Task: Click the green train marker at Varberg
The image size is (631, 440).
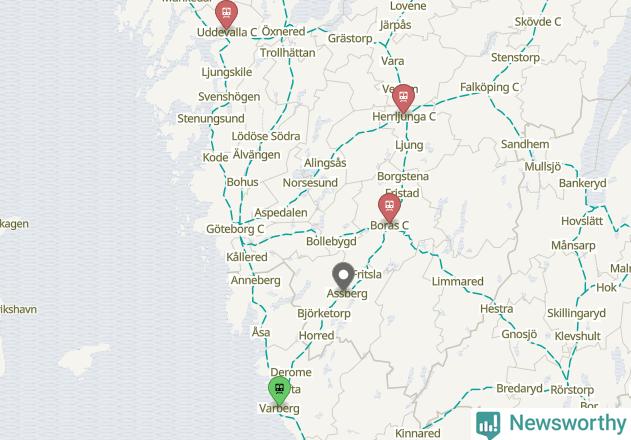Action: pyautogui.click(x=279, y=390)
